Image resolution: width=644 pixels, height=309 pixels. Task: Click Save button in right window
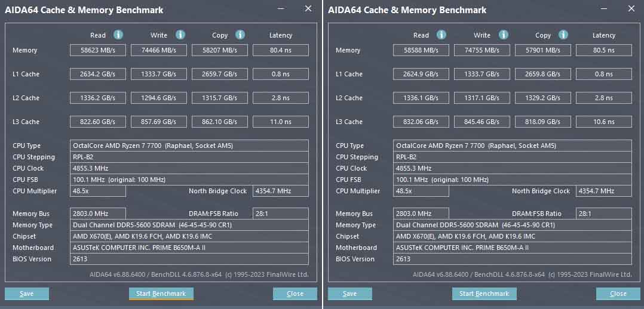click(350, 293)
